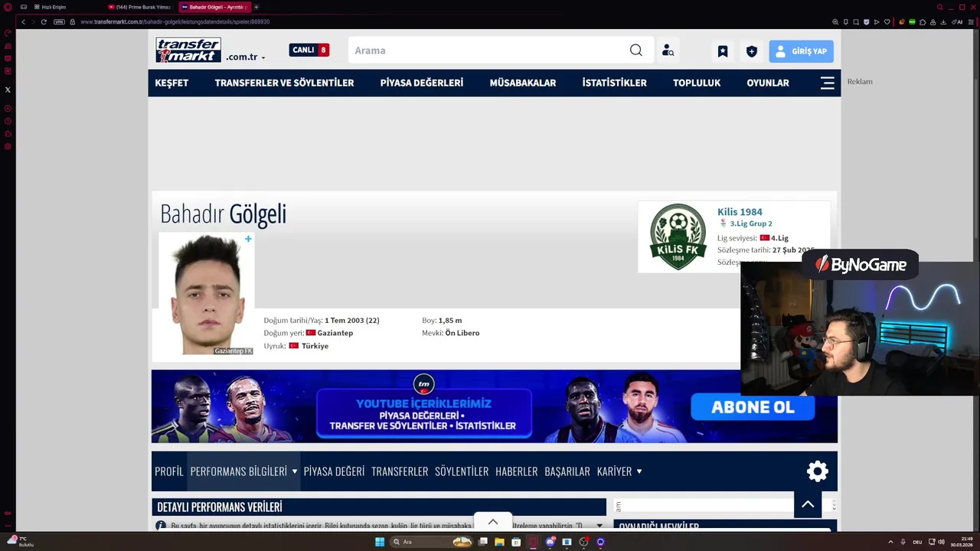Screen dimensions: 980x551
Task: Open the Kilis 1984 club link
Action: [740, 212]
